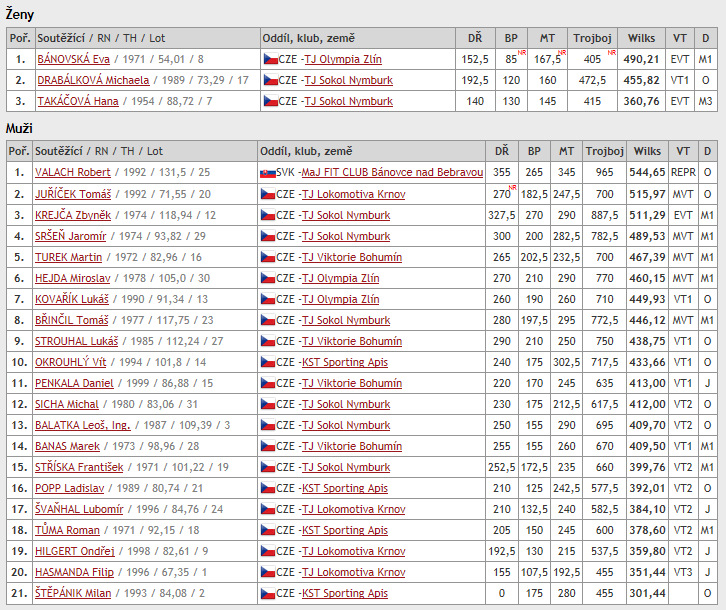The width and height of the screenshot is (726, 610).
Task: Open TJ Olympia Zlín link in Hejda row
Action: pyautogui.click(x=341, y=278)
